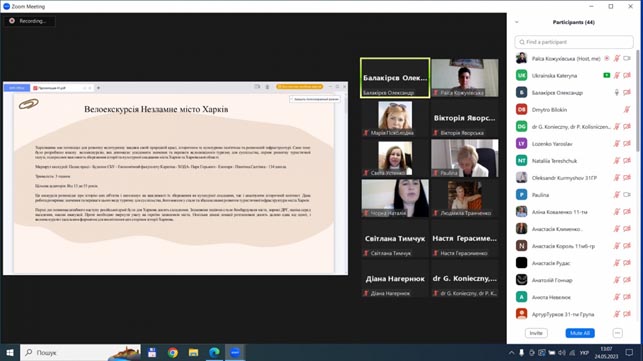
Task: Toggle Балакірєв Олександр's microphone in participants list
Action: click(x=616, y=93)
